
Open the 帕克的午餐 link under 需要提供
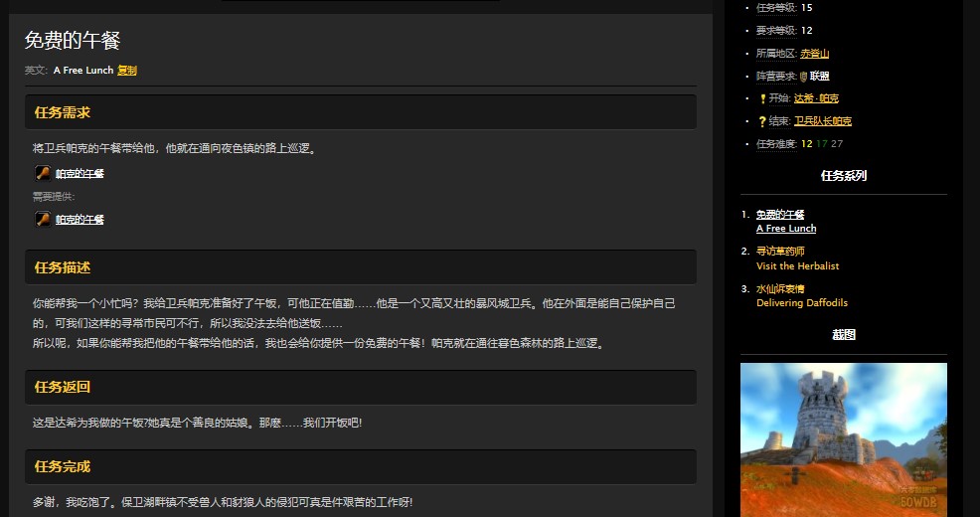coord(80,220)
